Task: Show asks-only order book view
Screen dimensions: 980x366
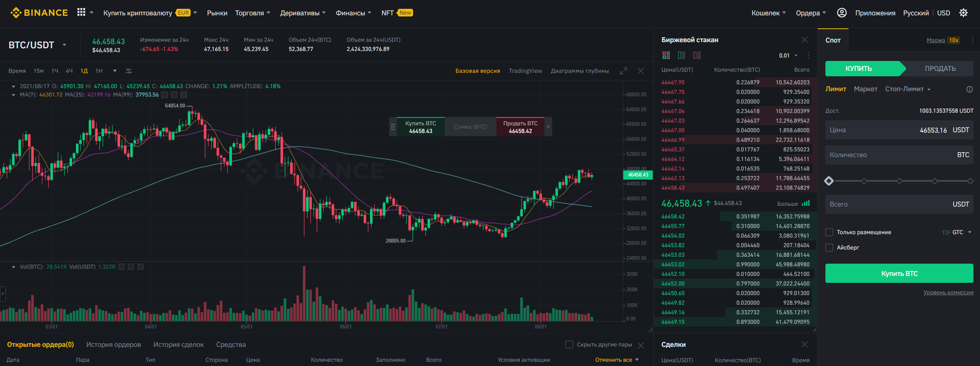Action: pos(697,55)
